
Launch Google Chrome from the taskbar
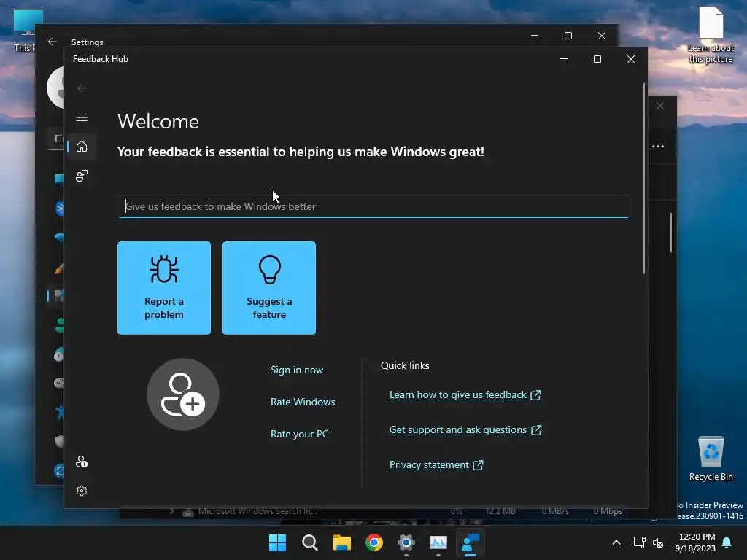click(x=374, y=542)
